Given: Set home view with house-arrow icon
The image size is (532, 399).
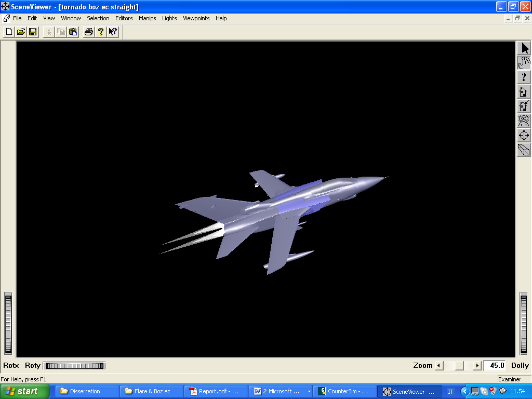Looking at the screenshot, I should (524, 106).
